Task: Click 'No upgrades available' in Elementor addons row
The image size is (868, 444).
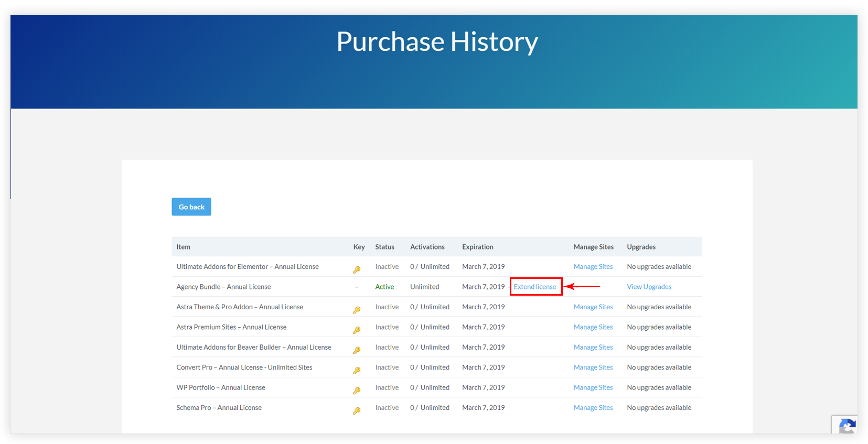Action: (659, 267)
